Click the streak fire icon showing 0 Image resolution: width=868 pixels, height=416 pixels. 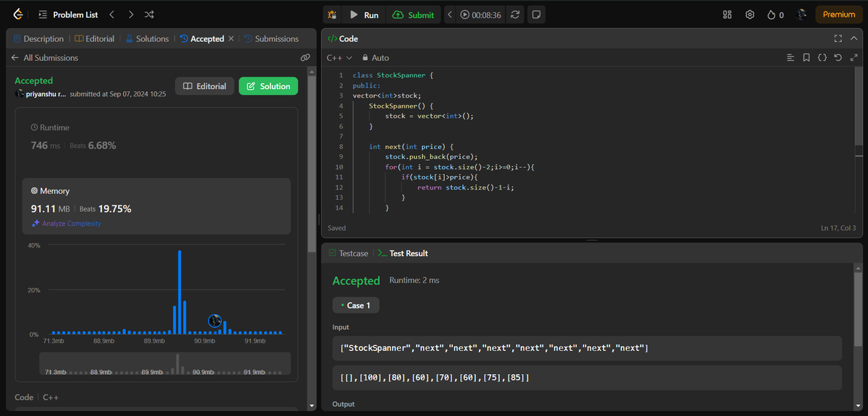pos(775,14)
